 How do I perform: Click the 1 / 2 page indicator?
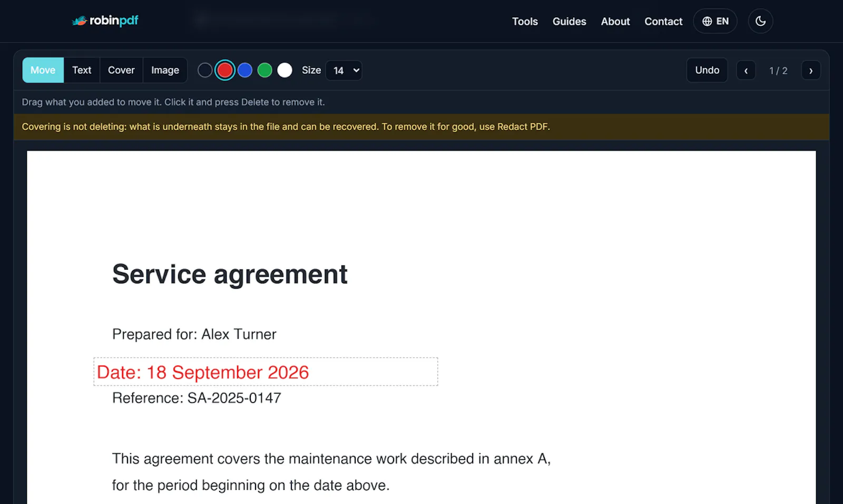point(778,71)
